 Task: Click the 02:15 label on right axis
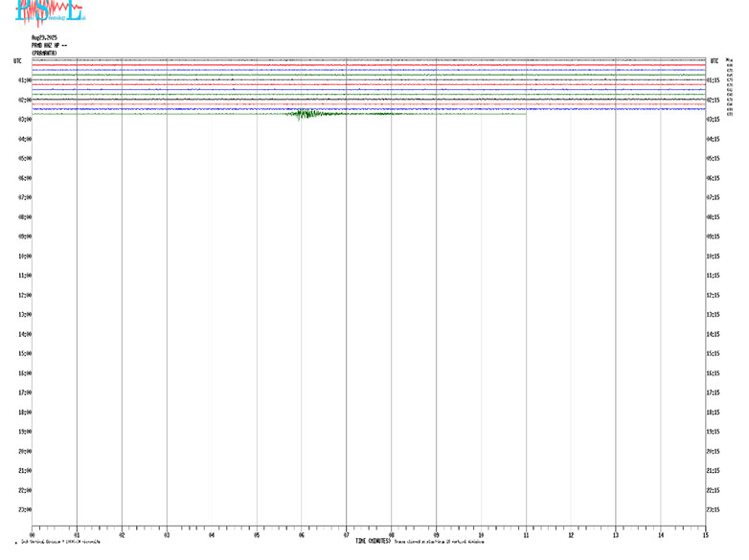pyautogui.click(x=713, y=100)
